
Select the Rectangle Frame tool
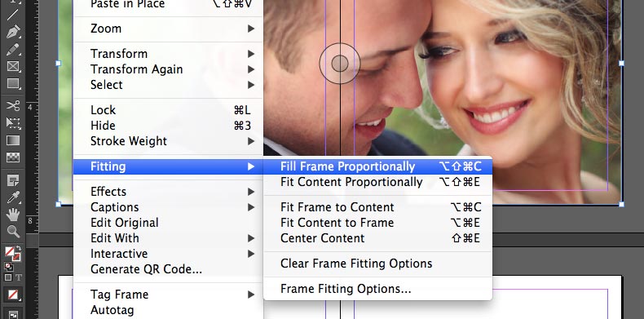pyautogui.click(x=13, y=67)
